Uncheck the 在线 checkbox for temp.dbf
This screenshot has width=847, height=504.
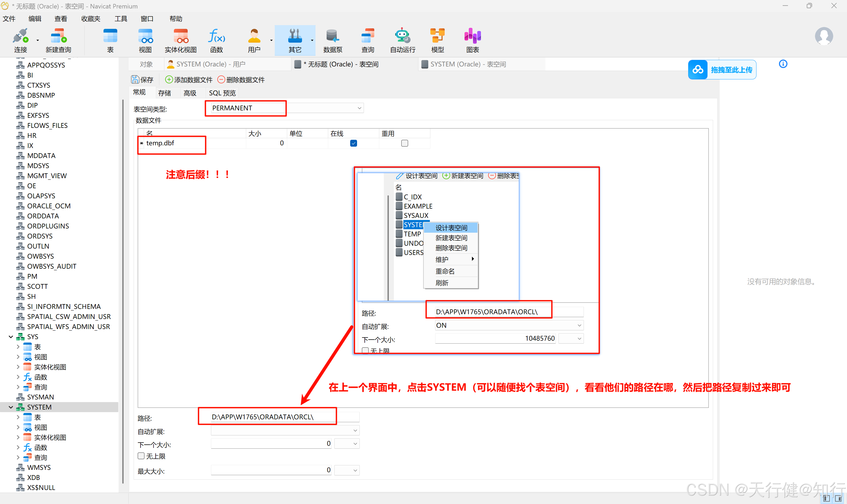point(353,143)
